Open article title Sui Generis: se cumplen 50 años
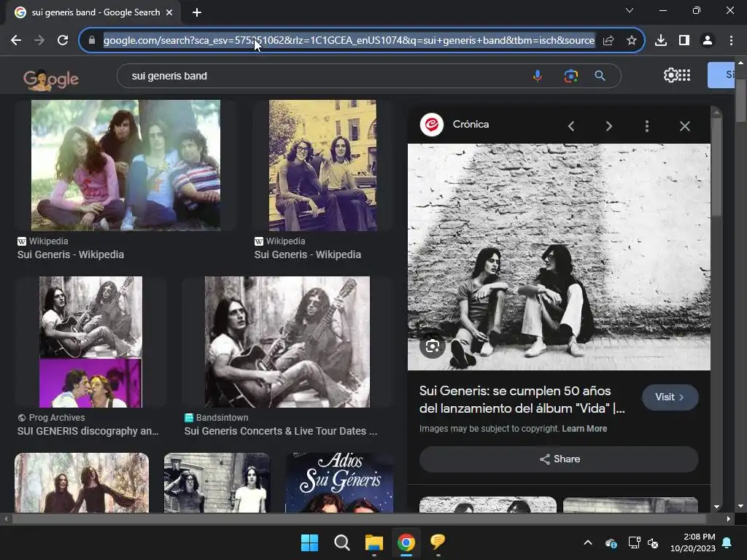Viewport: 747px width, 560px height. click(x=522, y=400)
